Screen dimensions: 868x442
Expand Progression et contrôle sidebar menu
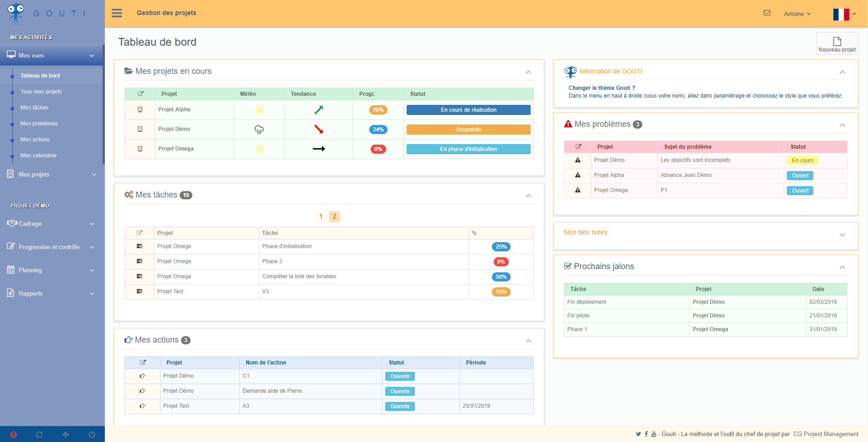(x=51, y=247)
